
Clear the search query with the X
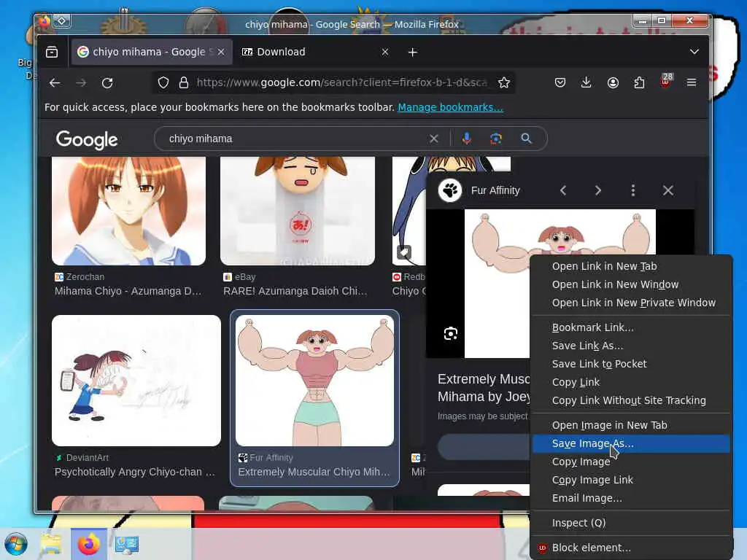(433, 139)
